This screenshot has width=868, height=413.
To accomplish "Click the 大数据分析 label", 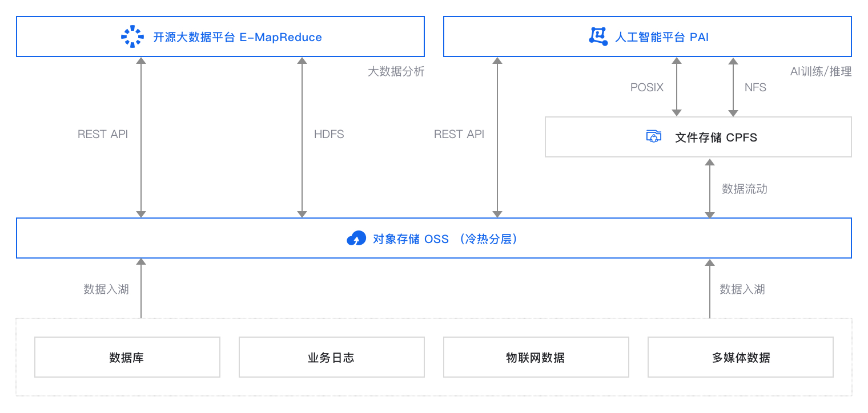I will [x=396, y=71].
